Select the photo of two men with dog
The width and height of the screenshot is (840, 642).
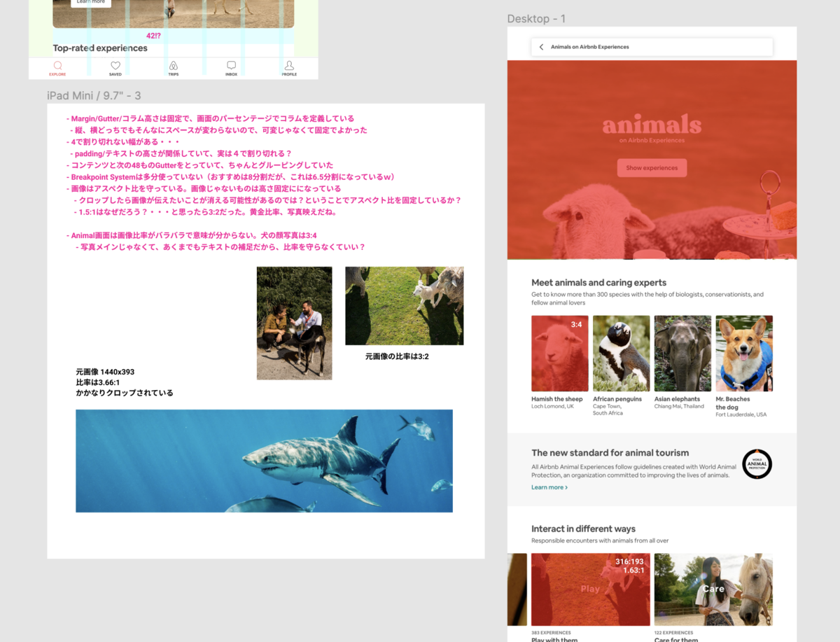(x=294, y=323)
